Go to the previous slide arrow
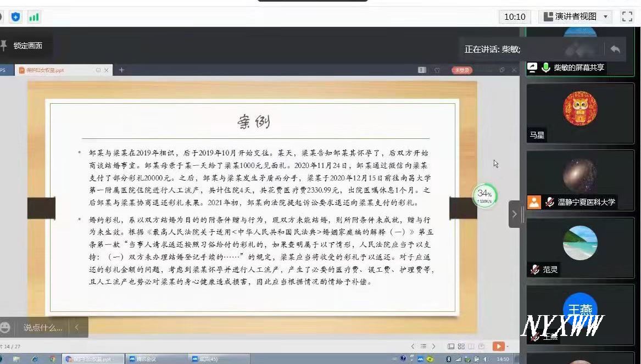641x364 pixels. pyautogui.click(x=413, y=346)
